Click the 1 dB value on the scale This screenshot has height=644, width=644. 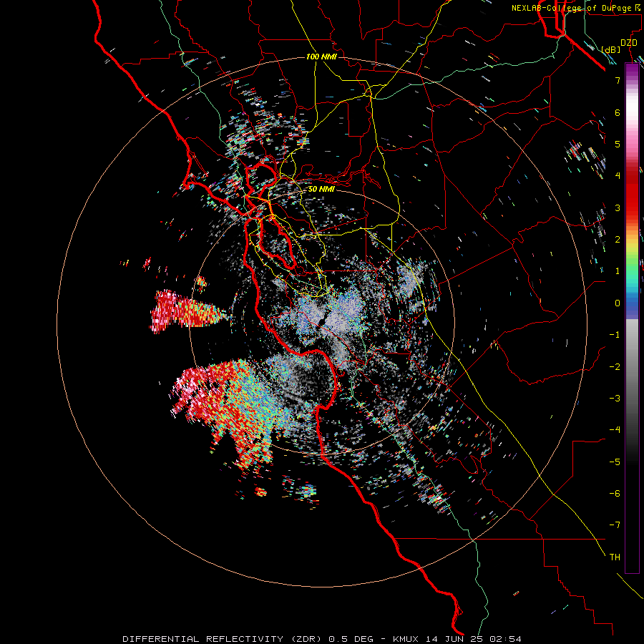tap(618, 271)
